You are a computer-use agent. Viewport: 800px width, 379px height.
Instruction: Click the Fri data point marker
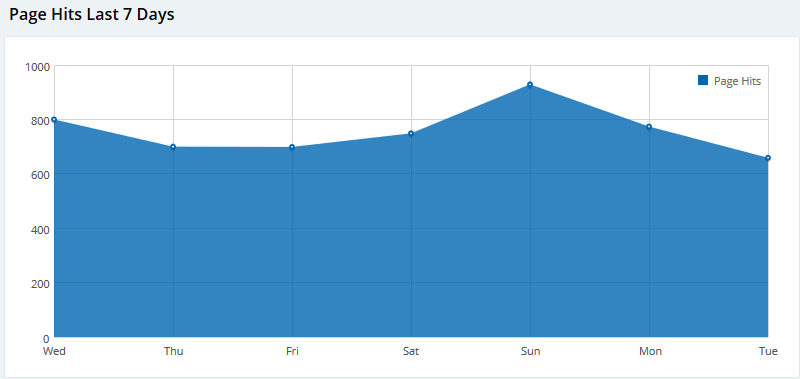[x=292, y=147]
